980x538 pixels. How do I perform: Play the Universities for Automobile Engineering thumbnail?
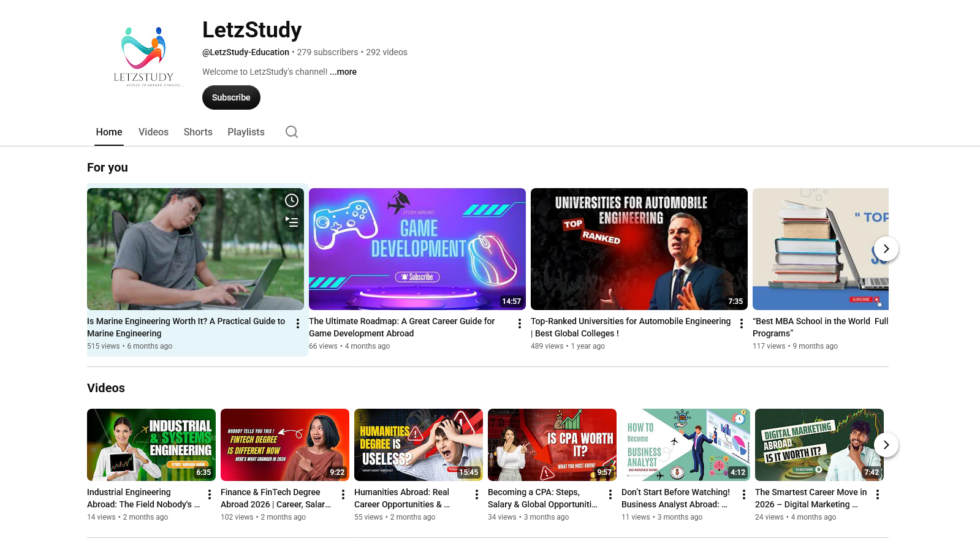click(639, 249)
